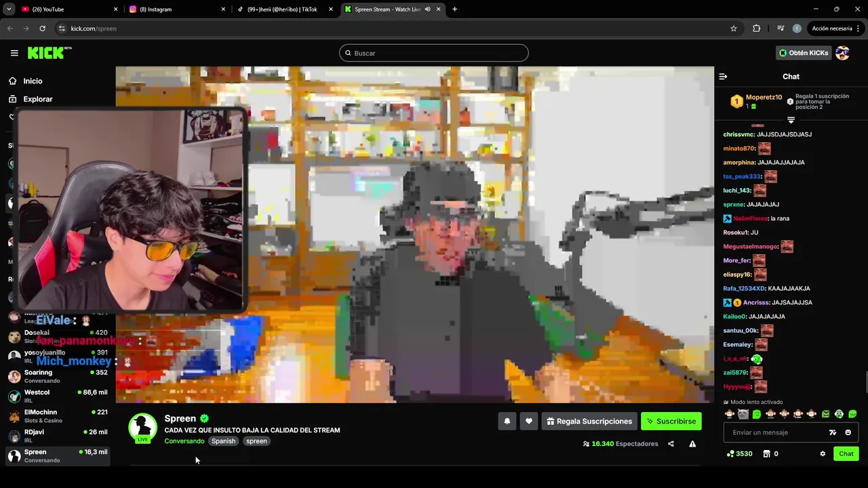Image resolution: width=868 pixels, height=488 pixels.
Task: Click username NaiimFlores in chat
Action: coord(750,219)
